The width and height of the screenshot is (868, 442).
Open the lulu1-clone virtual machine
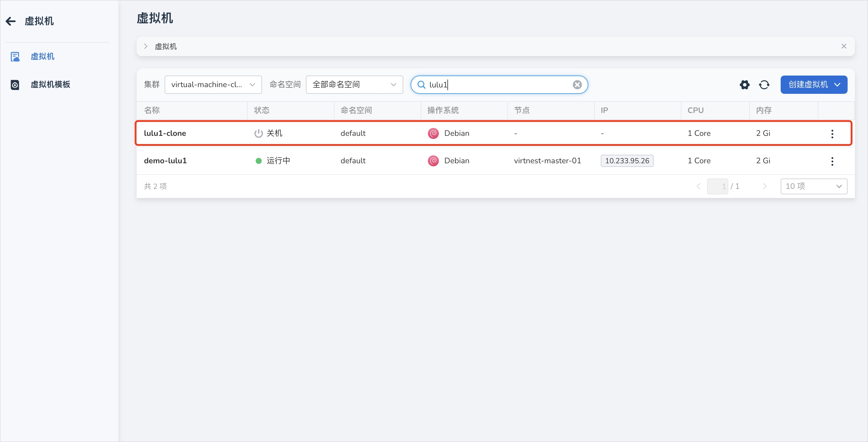[165, 133]
